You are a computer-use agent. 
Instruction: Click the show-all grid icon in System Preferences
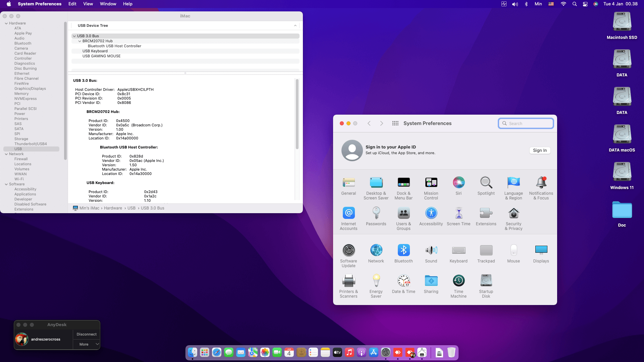coord(395,123)
